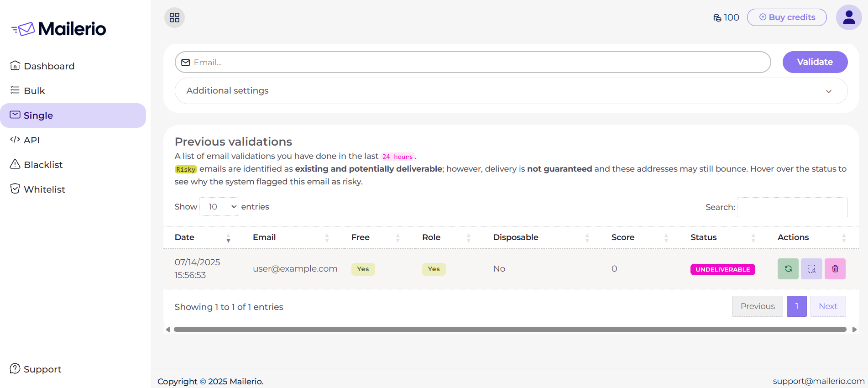
Task: Click the apps grid icon in header
Action: (174, 18)
